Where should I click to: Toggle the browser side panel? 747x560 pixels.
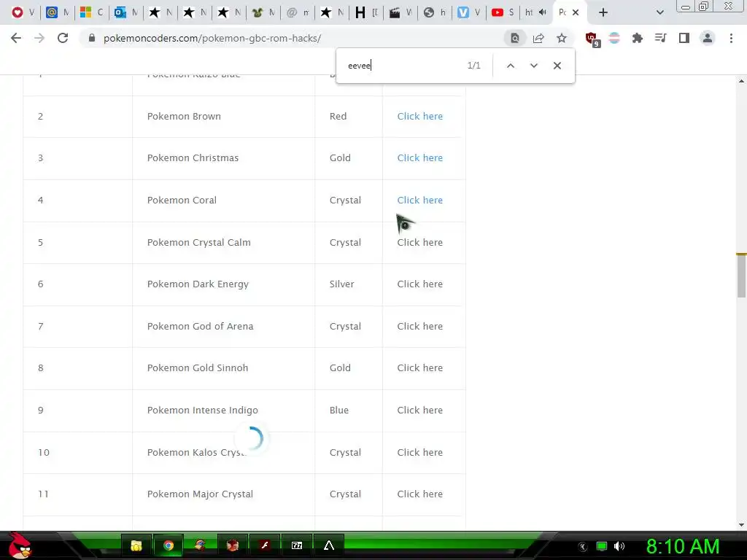[684, 38]
